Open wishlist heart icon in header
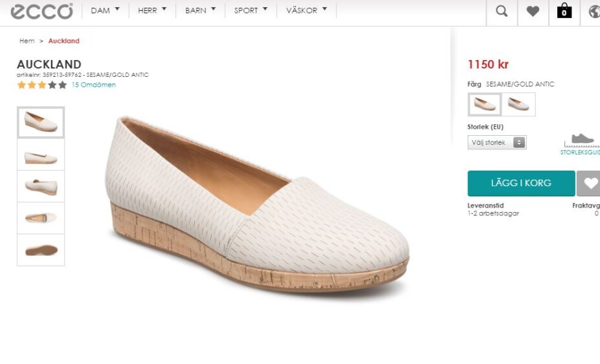600x364 pixels. (x=533, y=11)
